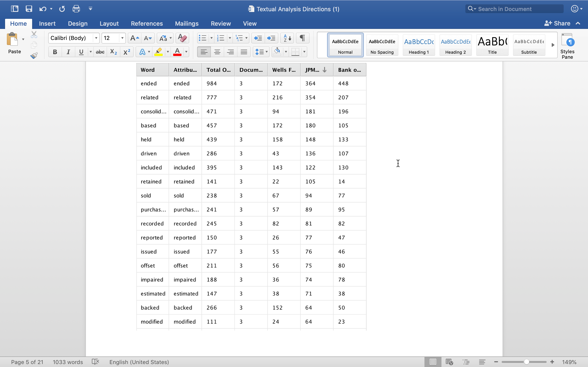Toggle bold formatting
The height and width of the screenshot is (367, 588).
[55, 52]
